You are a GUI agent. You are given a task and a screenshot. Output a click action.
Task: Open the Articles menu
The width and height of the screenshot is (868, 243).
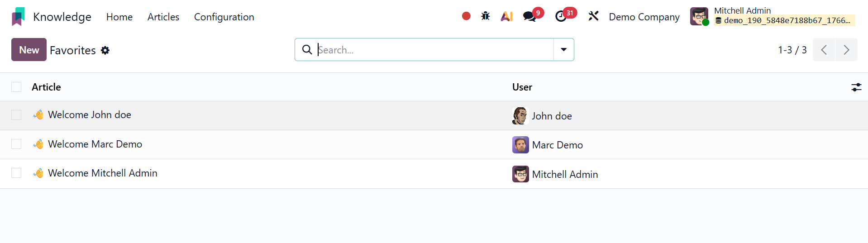pyautogui.click(x=163, y=17)
